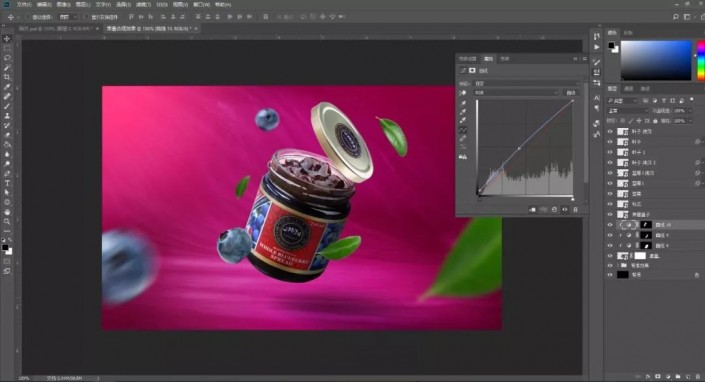Viewport: 705px width, 382px height.
Task: Click the Curves on-image adjustment hand icon
Action: [x=463, y=93]
